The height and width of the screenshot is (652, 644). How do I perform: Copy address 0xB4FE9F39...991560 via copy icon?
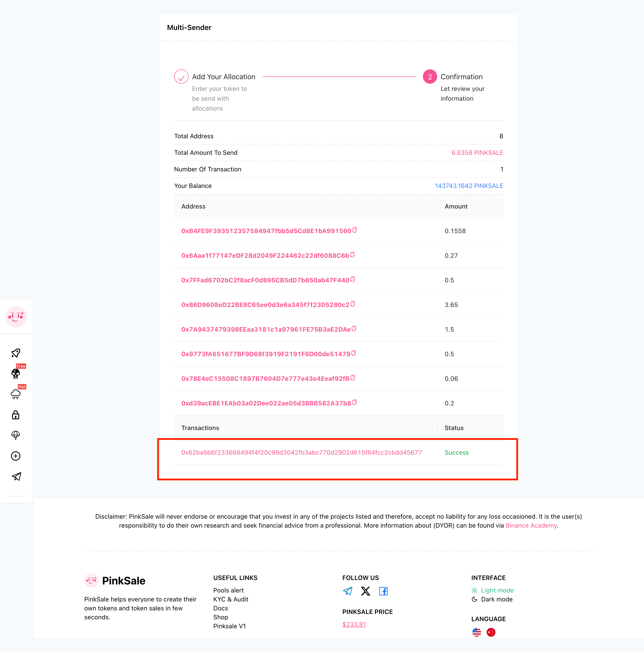pyautogui.click(x=355, y=230)
